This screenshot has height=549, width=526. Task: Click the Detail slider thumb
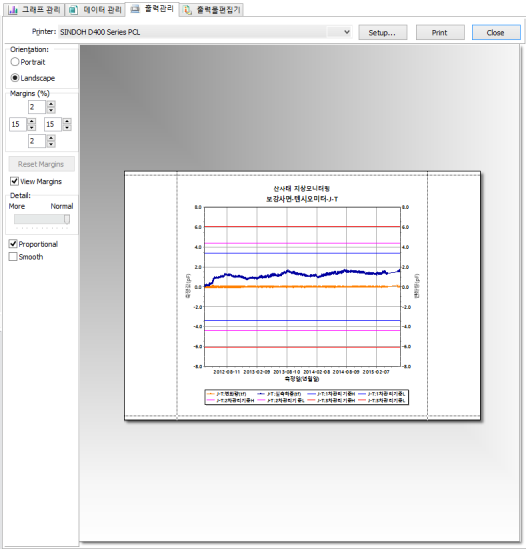coord(67,219)
